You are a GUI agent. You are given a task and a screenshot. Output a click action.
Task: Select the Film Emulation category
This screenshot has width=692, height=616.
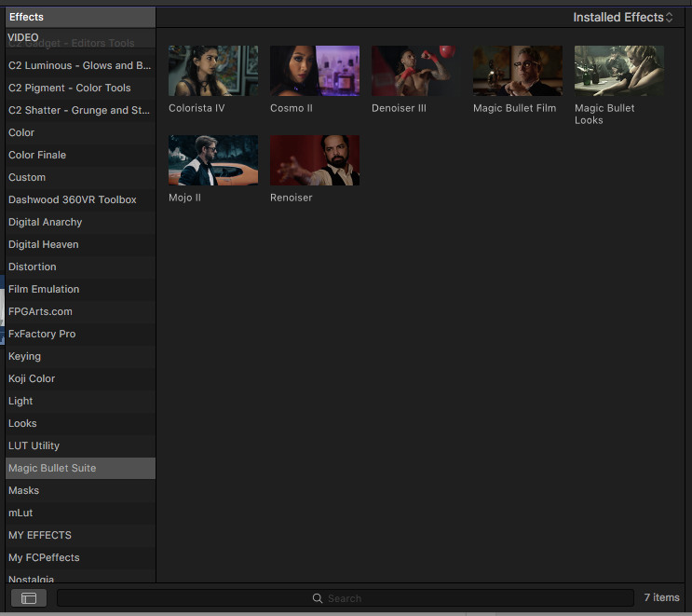click(44, 289)
